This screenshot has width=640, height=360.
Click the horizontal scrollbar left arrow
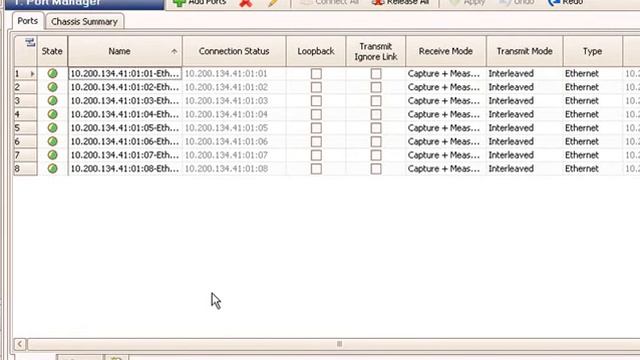(20, 344)
